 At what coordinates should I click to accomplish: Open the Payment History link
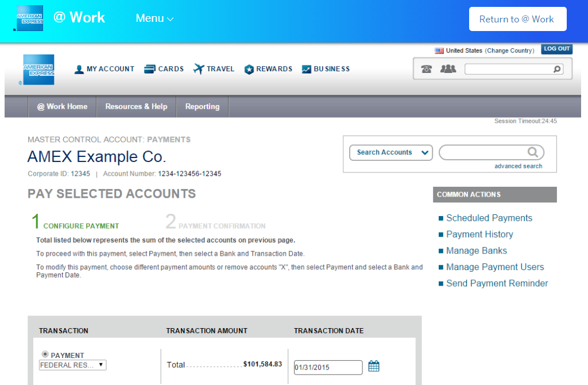point(479,234)
